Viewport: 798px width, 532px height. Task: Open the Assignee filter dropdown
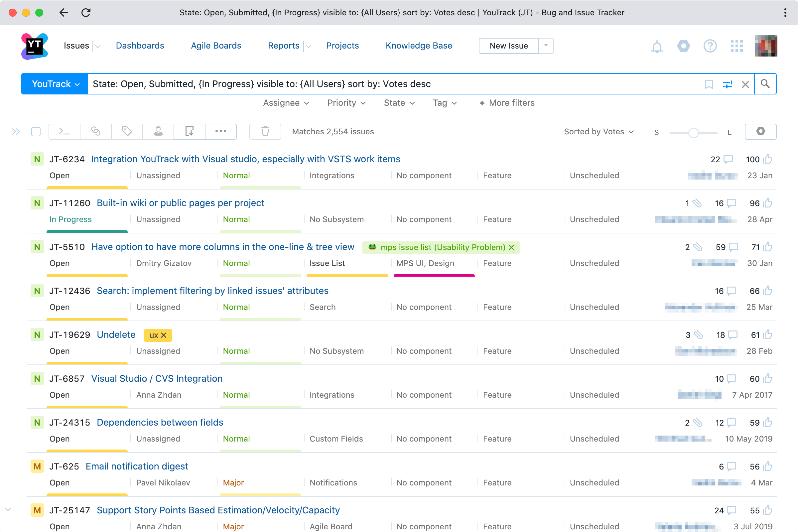(286, 103)
